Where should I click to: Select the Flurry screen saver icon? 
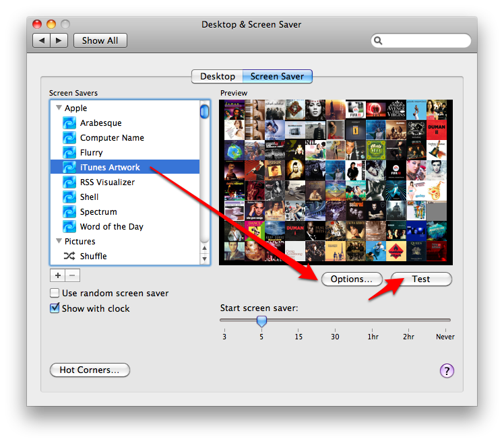pos(69,153)
